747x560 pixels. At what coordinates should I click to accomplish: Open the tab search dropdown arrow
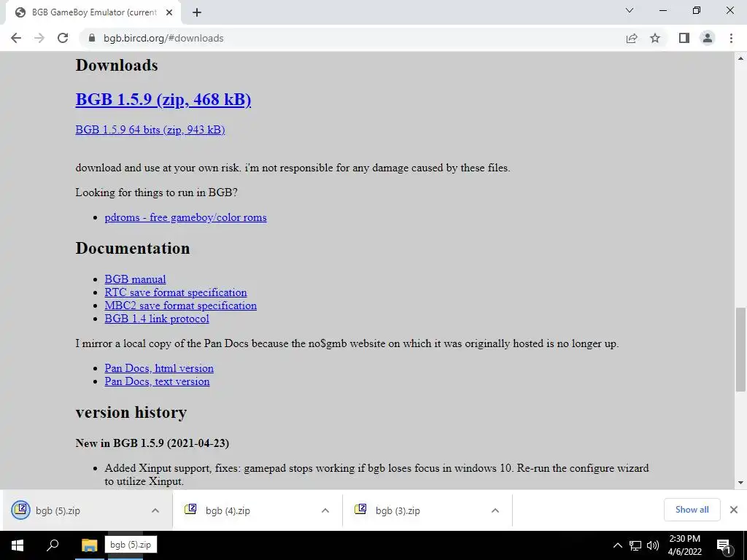click(x=630, y=10)
